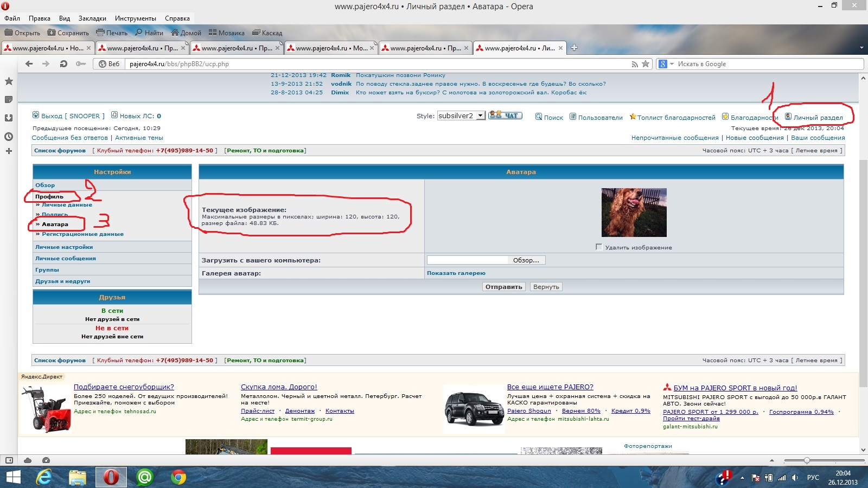Open the Downloads panel in sidebar
Image resolution: width=868 pixels, height=488 pixels.
pyautogui.click(x=9, y=118)
